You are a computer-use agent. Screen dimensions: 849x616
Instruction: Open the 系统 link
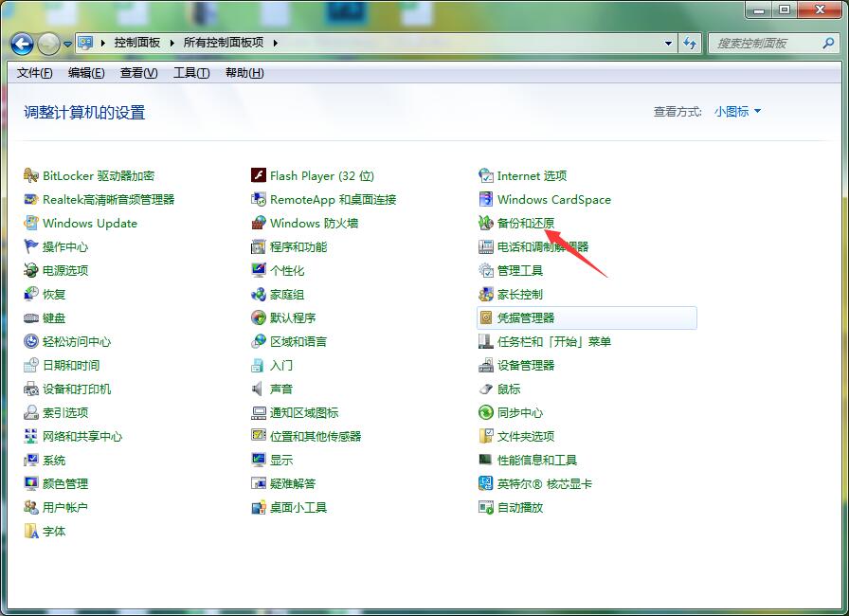(54, 461)
